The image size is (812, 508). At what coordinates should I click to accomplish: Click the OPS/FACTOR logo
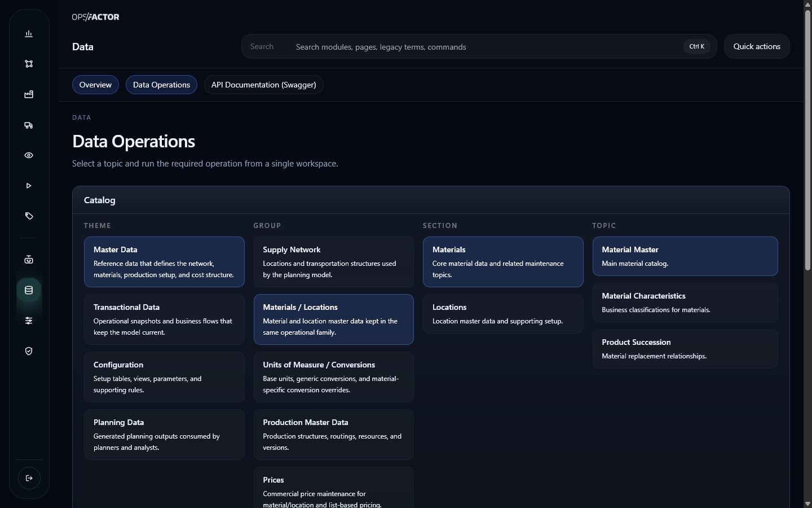(x=96, y=17)
